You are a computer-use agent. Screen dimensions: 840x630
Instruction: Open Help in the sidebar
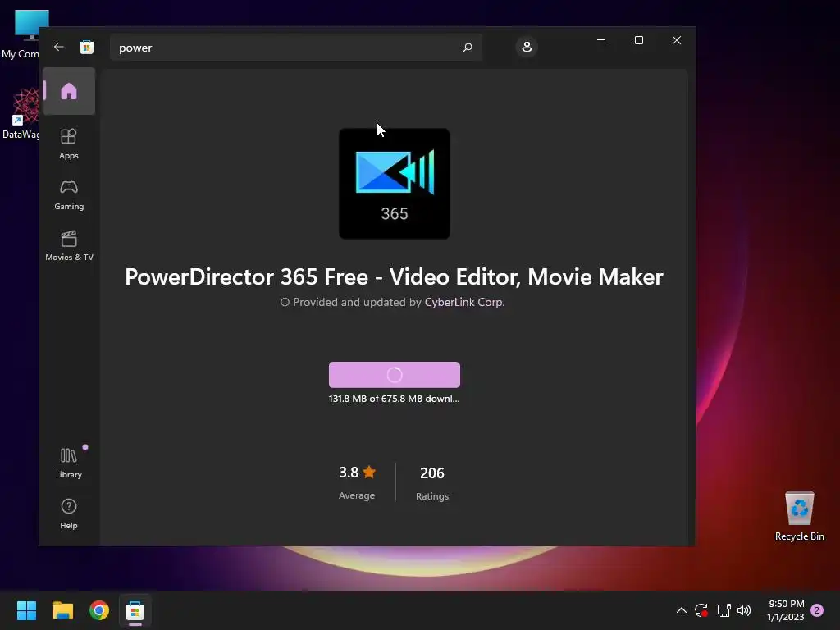tap(69, 514)
